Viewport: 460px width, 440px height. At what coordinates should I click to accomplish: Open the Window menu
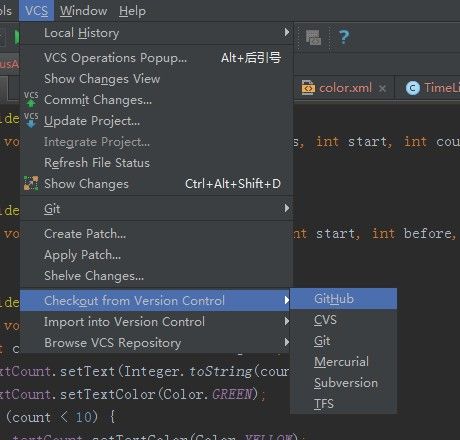tap(83, 11)
